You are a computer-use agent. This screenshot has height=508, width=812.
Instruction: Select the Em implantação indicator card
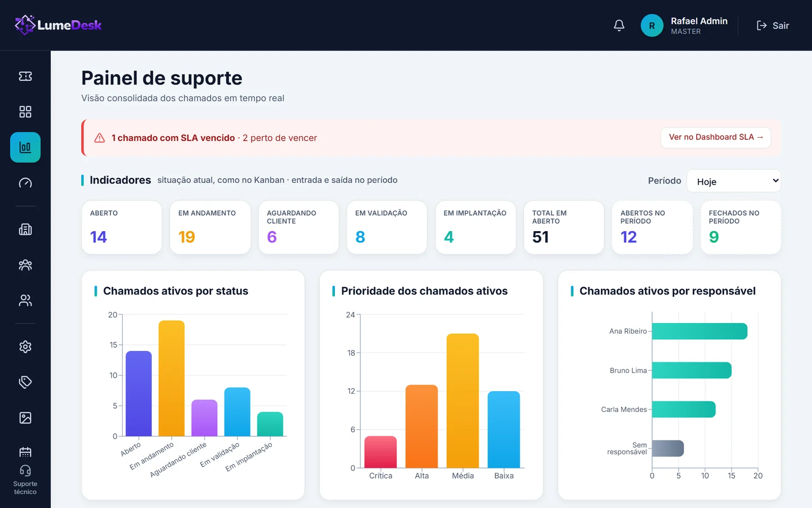476,227
